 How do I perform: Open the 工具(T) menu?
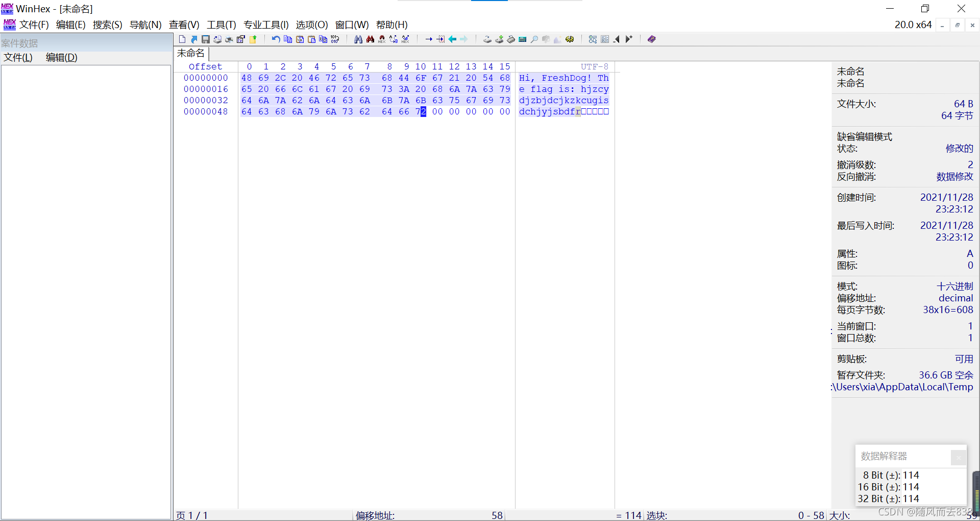pos(222,25)
